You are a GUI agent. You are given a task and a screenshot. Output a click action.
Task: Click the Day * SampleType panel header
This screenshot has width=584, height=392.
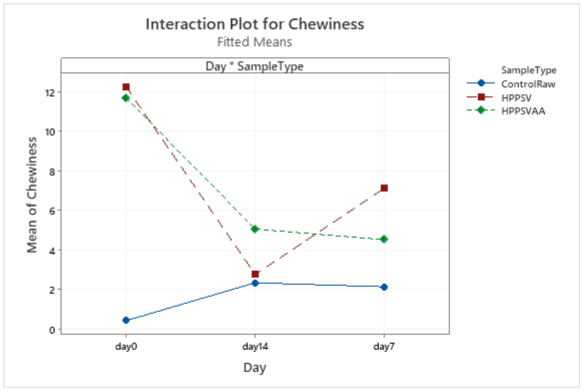tap(254, 66)
